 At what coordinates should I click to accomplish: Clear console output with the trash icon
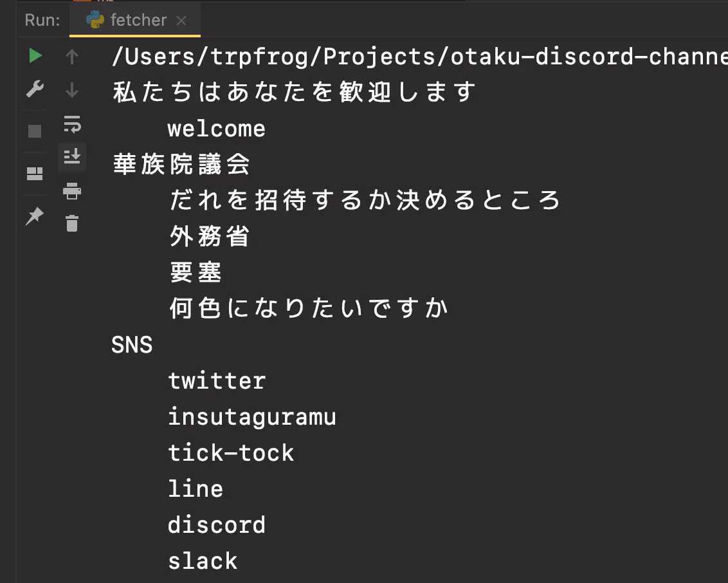(72, 223)
